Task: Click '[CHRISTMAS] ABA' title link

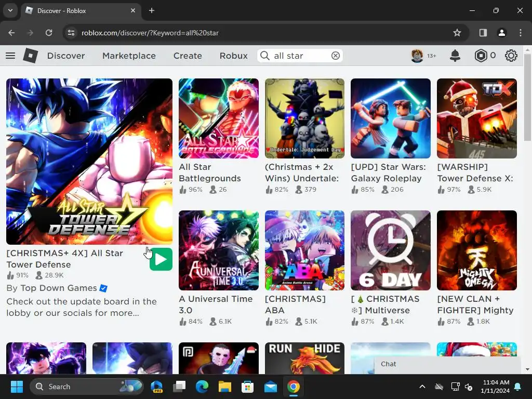Action: click(295, 304)
